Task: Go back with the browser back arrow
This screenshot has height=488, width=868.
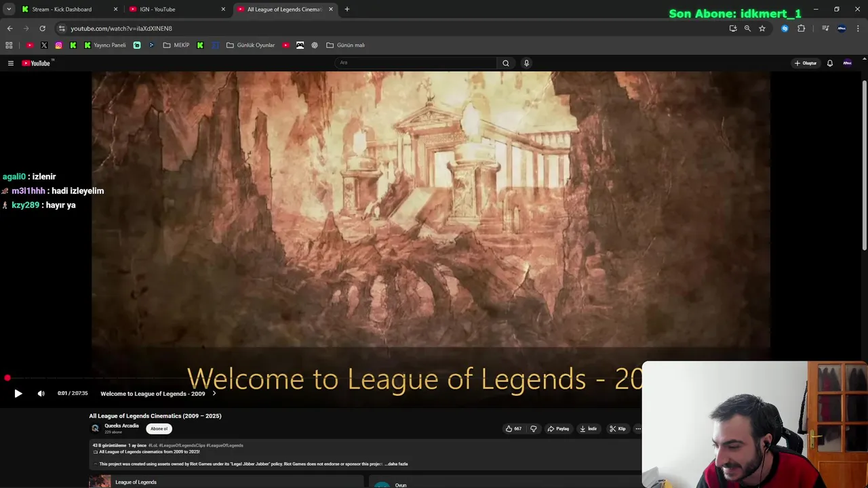Action: tap(9, 28)
